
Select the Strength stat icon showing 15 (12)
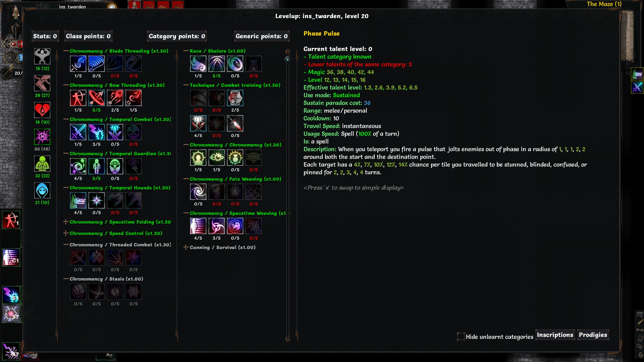pos(42,56)
